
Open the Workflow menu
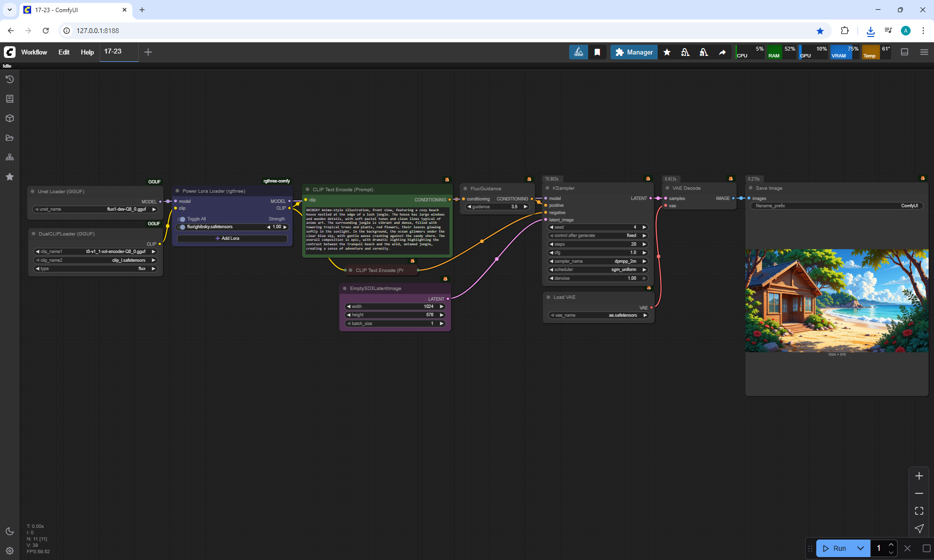point(34,52)
